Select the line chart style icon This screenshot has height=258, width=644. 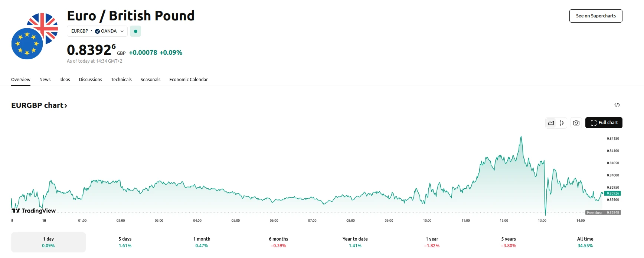[551, 123]
